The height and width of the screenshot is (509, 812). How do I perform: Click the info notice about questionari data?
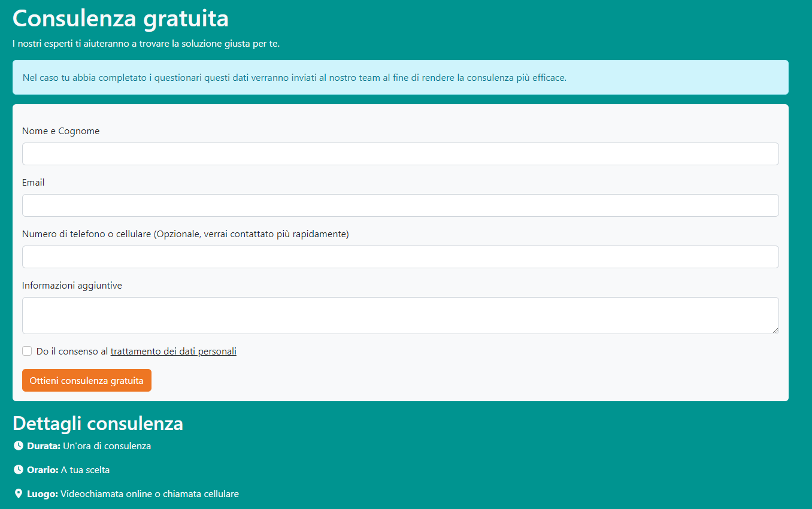(x=400, y=77)
